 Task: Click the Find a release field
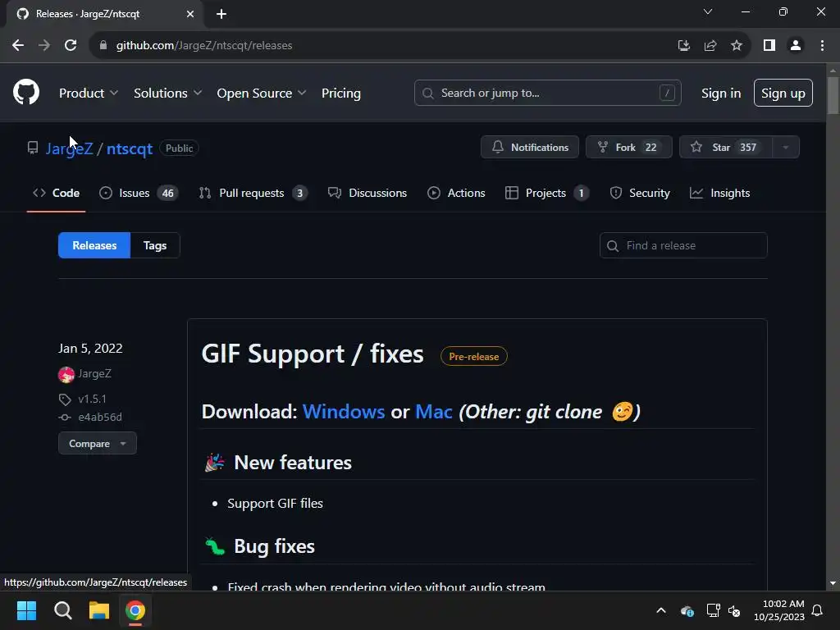coord(683,245)
